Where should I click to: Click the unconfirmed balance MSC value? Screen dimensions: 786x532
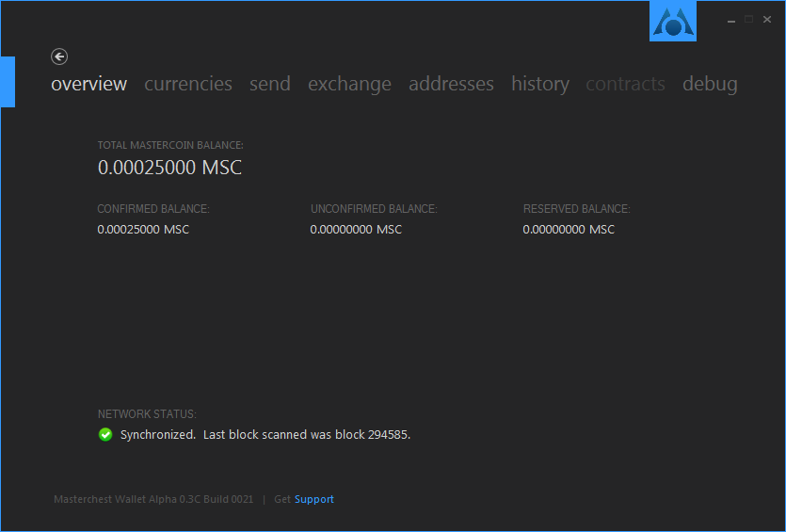click(356, 230)
